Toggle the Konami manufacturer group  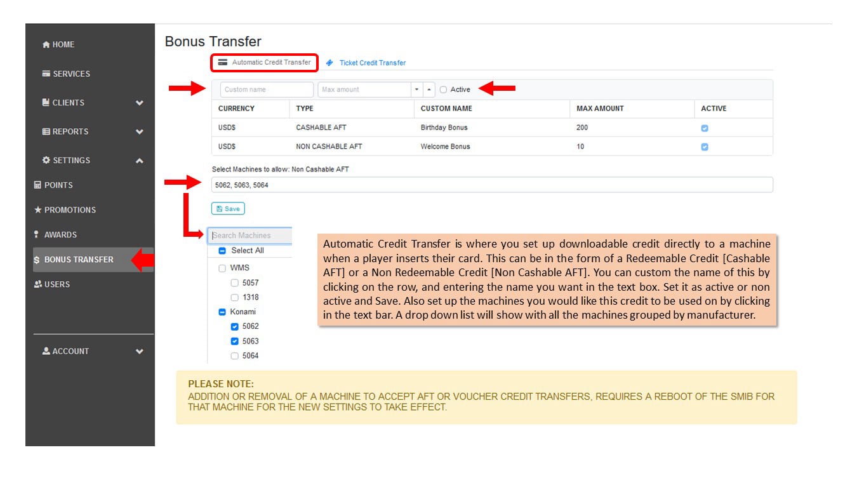pyautogui.click(x=222, y=312)
